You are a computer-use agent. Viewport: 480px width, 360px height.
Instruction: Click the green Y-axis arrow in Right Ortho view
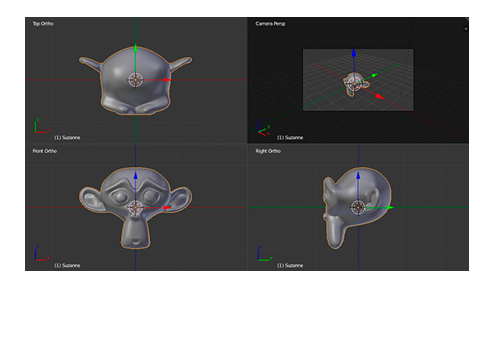pyautogui.click(x=390, y=207)
